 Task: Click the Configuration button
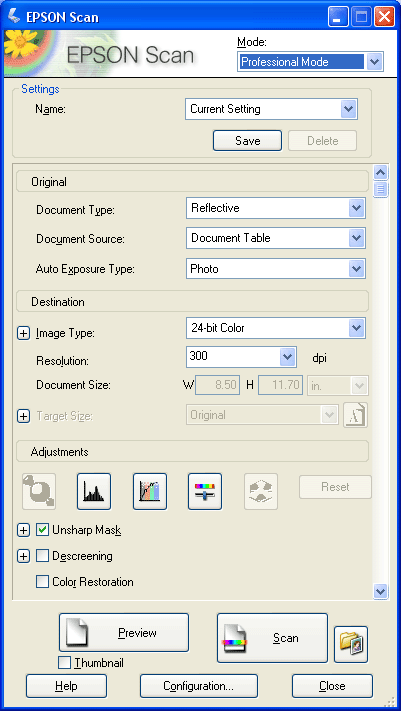[x=199, y=686]
